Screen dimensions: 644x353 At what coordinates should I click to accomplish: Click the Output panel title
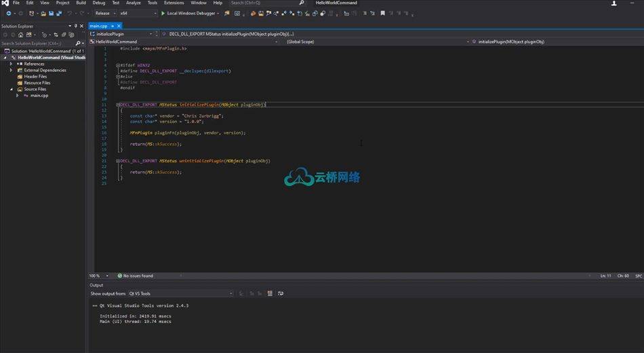tap(96, 285)
